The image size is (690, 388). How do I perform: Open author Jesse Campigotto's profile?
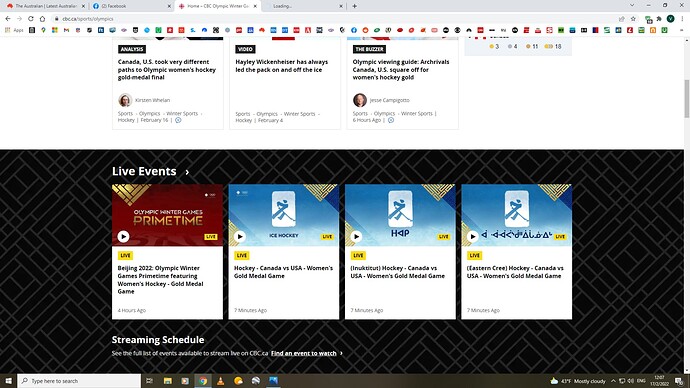click(x=389, y=100)
